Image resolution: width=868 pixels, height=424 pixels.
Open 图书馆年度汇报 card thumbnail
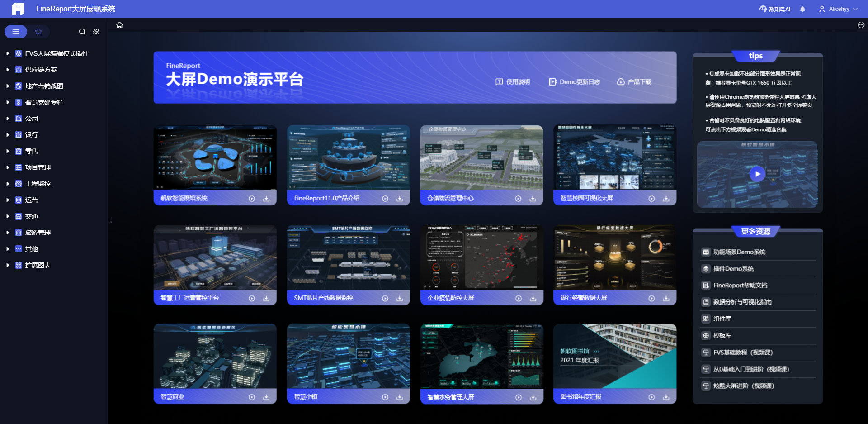pyautogui.click(x=615, y=356)
